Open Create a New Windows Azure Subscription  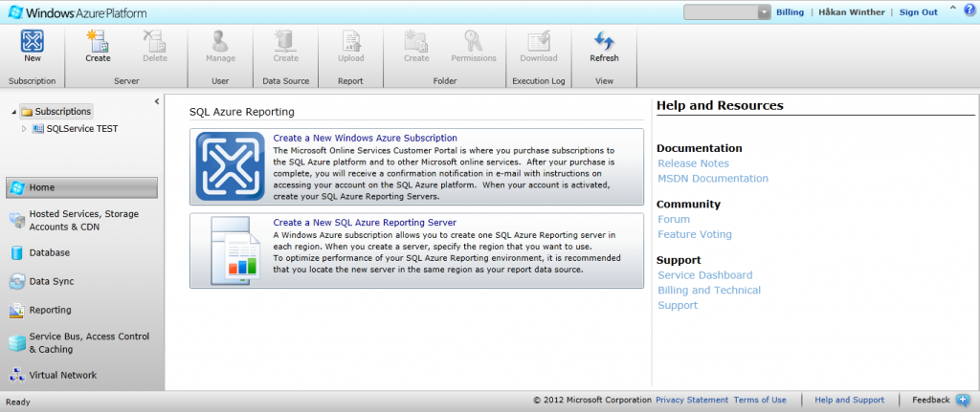click(x=365, y=138)
